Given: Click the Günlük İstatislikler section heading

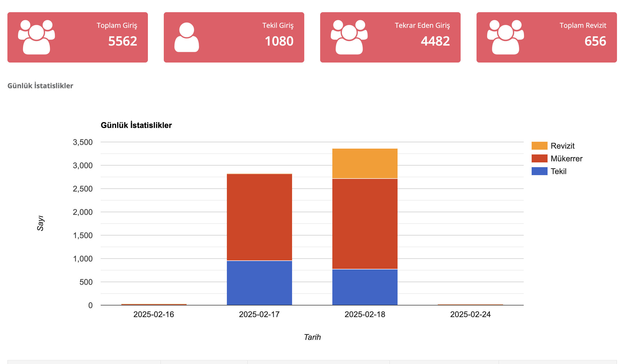Looking at the screenshot, I should (x=40, y=86).
